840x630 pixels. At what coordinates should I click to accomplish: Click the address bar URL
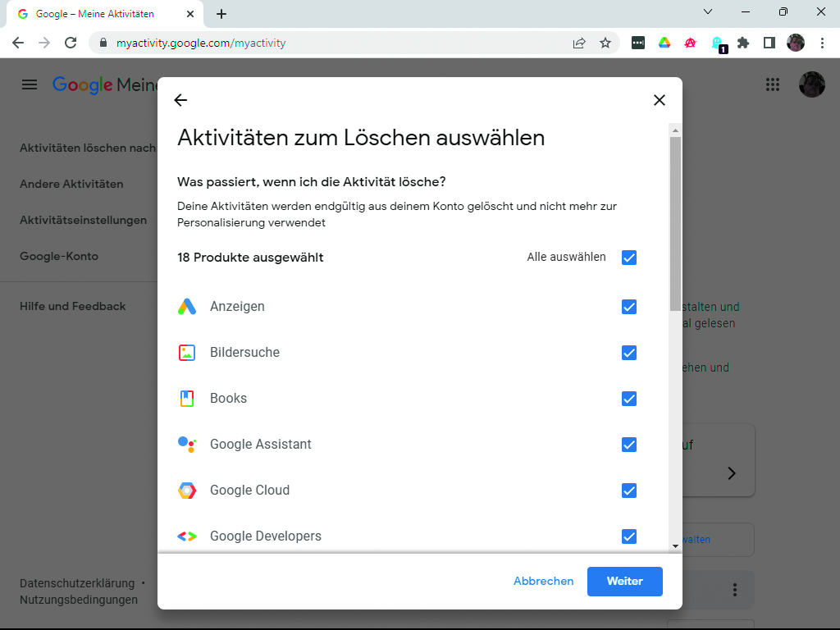tap(201, 43)
